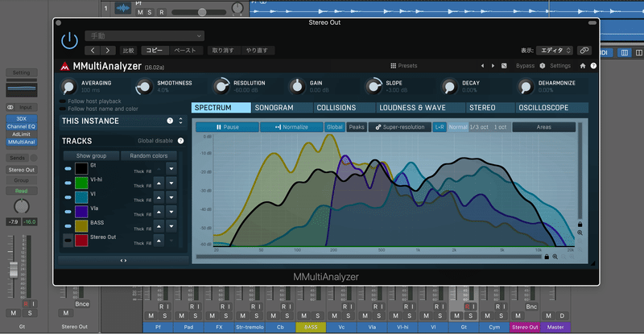Toggle the plugin power button
Screen dimensions: 644x334
[x=69, y=41]
